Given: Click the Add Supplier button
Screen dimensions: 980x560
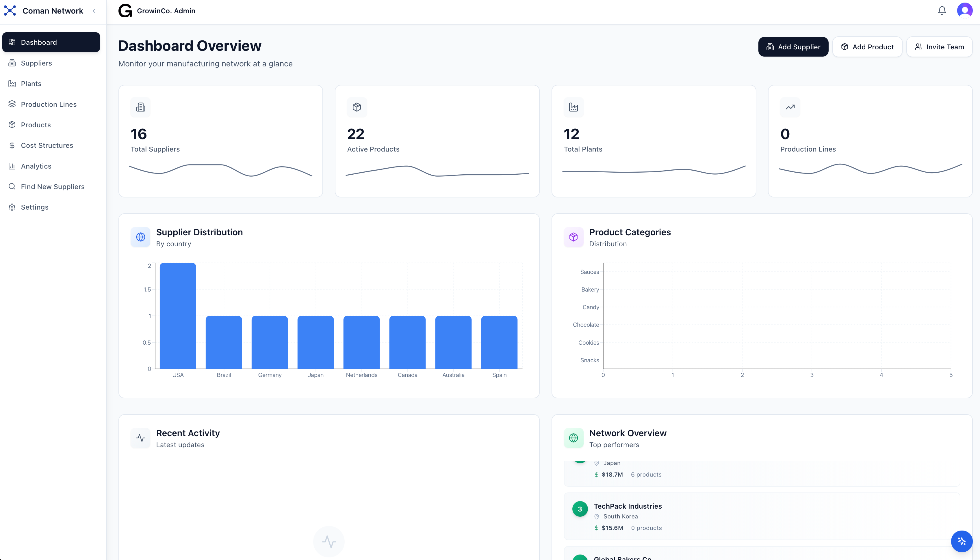Looking at the screenshot, I should coord(793,46).
